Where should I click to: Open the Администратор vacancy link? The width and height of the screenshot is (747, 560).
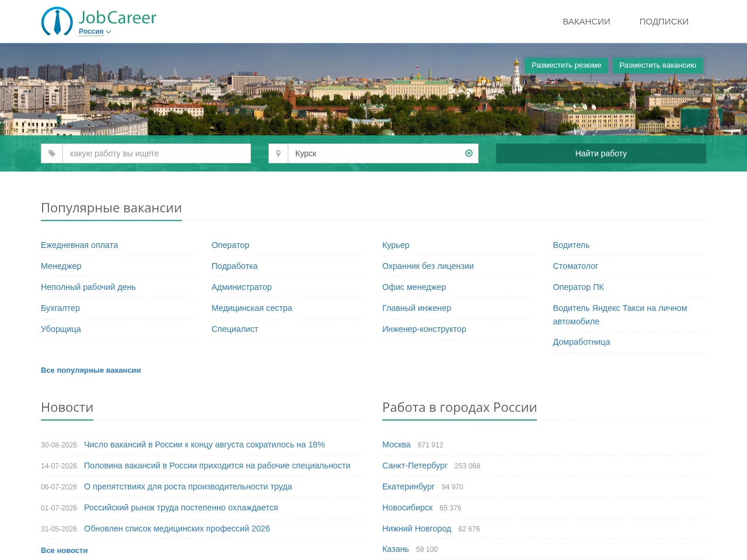click(x=242, y=287)
